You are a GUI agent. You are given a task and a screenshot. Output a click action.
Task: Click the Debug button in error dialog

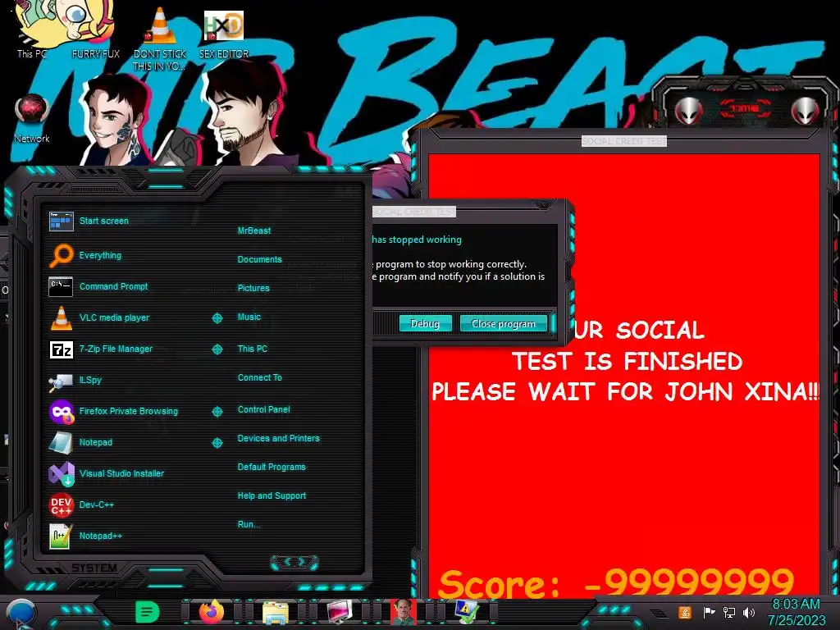(425, 323)
